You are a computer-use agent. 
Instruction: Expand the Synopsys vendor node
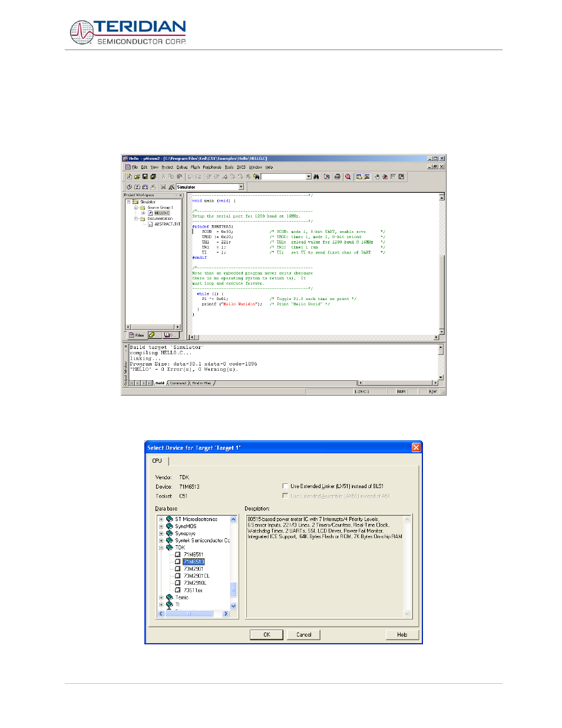(x=161, y=533)
